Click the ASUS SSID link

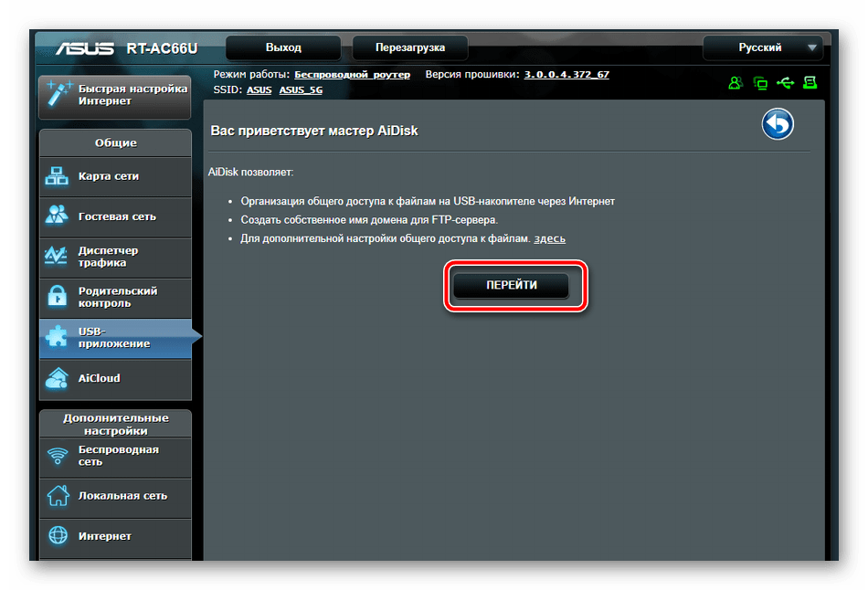coord(259,90)
